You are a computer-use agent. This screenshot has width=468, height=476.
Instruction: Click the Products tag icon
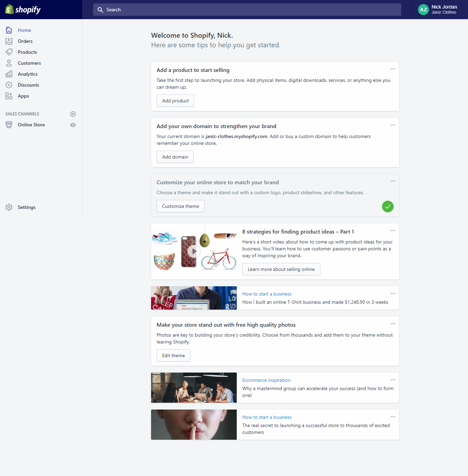[x=9, y=52]
